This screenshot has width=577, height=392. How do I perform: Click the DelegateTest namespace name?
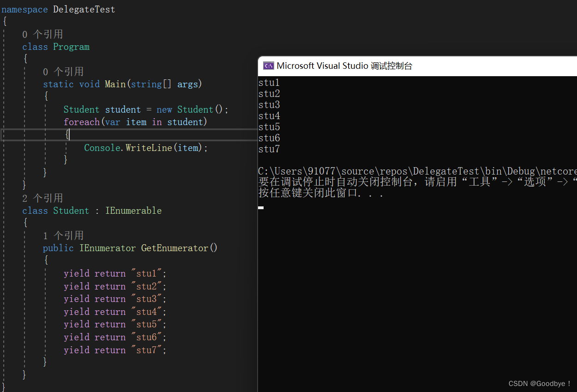pyautogui.click(x=84, y=9)
